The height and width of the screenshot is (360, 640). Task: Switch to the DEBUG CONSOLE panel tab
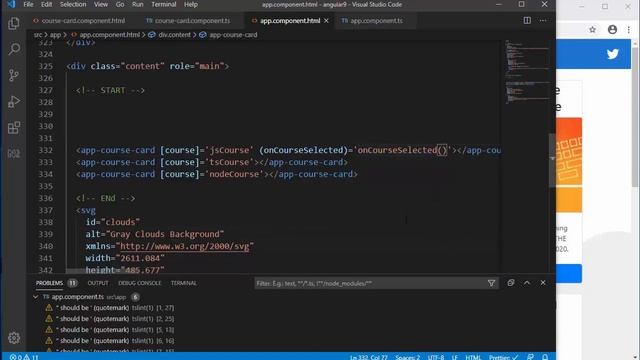140,283
